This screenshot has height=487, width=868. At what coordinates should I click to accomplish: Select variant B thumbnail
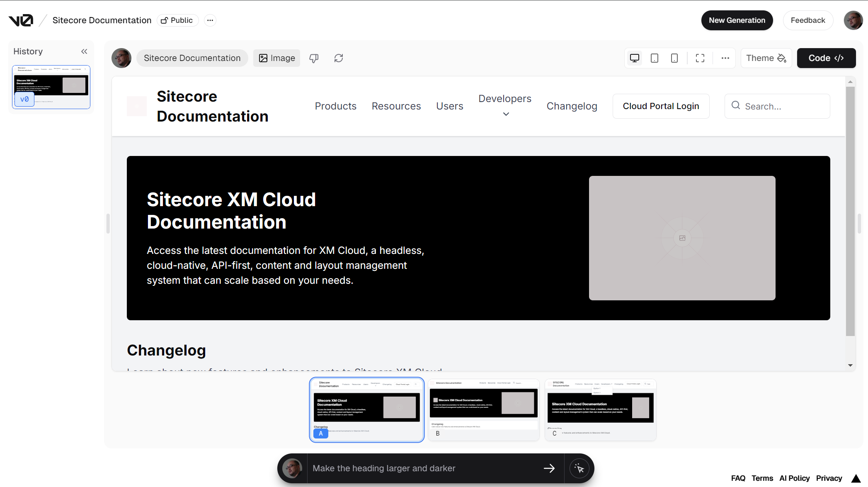pyautogui.click(x=484, y=410)
